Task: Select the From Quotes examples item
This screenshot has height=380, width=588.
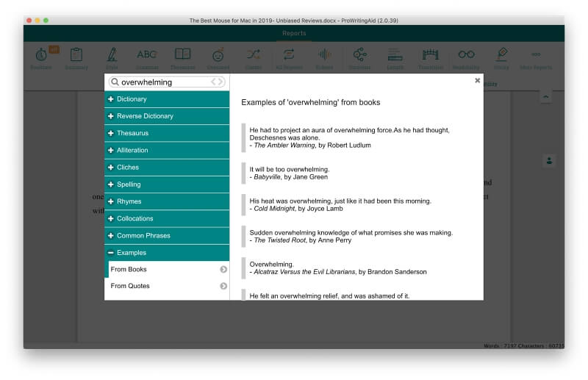Action: 167,286
